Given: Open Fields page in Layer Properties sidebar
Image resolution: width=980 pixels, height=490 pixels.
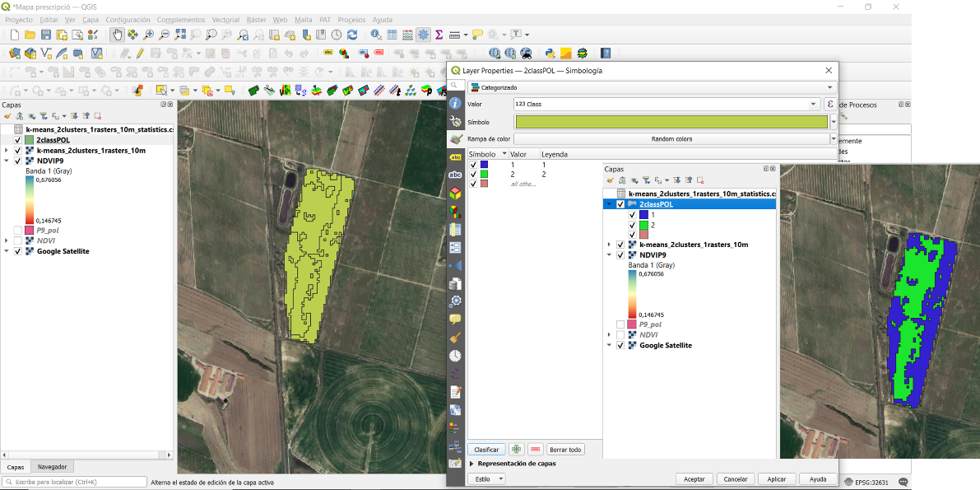Looking at the screenshot, I should pos(456,229).
